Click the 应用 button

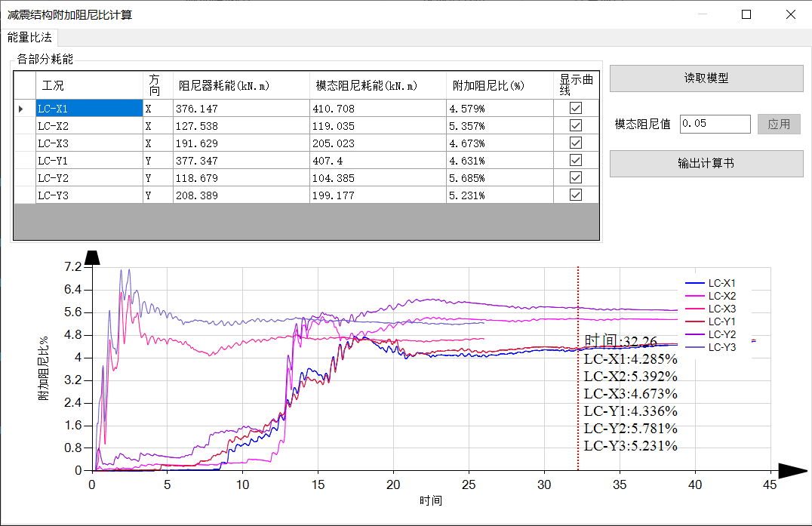778,125
